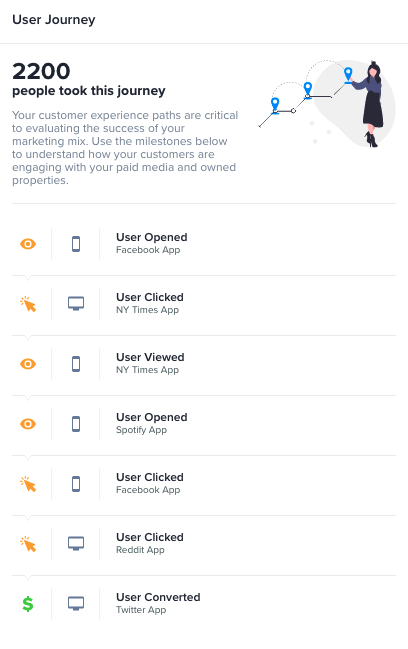This screenshot has width=408, height=649.
Task: Click the orange cursor icon beside NY Times clicked
Action: click(28, 304)
